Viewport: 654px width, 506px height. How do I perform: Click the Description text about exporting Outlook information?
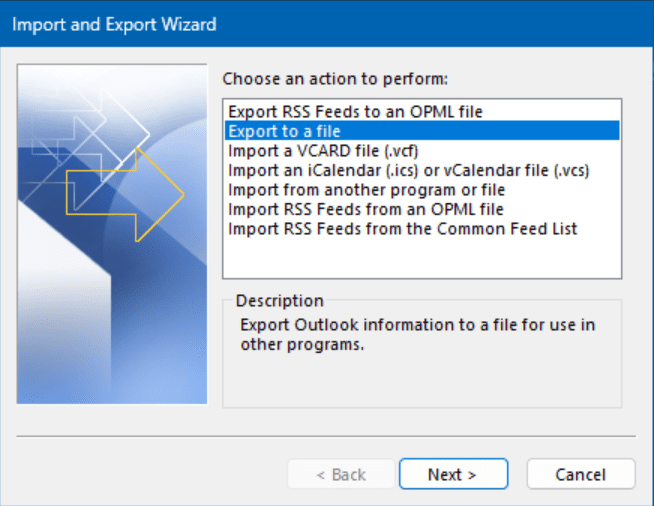point(418,335)
